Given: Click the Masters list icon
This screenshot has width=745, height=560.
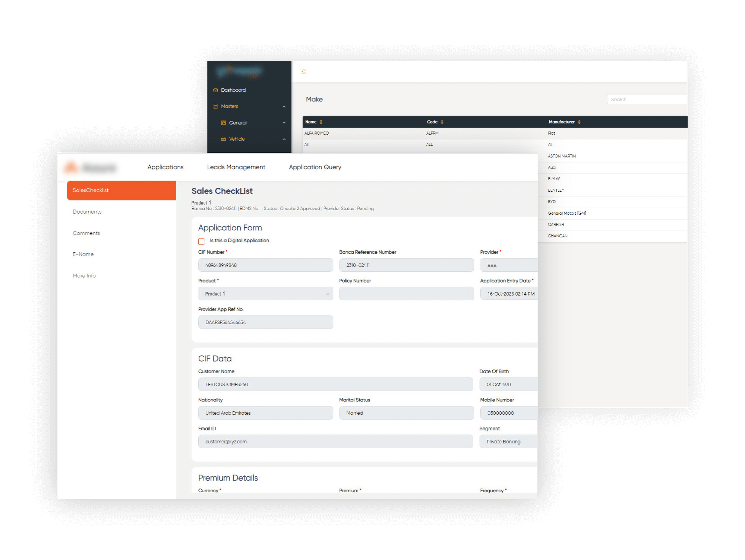Looking at the screenshot, I should (215, 106).
